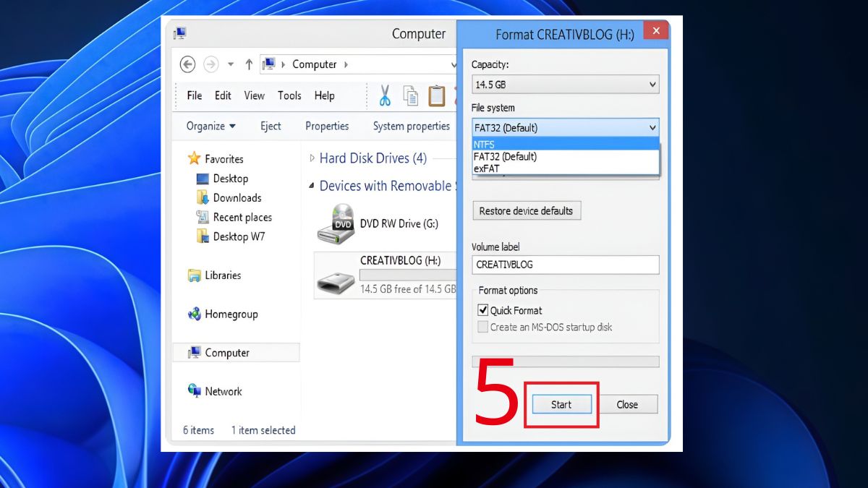Viewport: 868px width, 488px height.
Task: Toggle the Quick Format checkbox
Action: tap(483, 310)
